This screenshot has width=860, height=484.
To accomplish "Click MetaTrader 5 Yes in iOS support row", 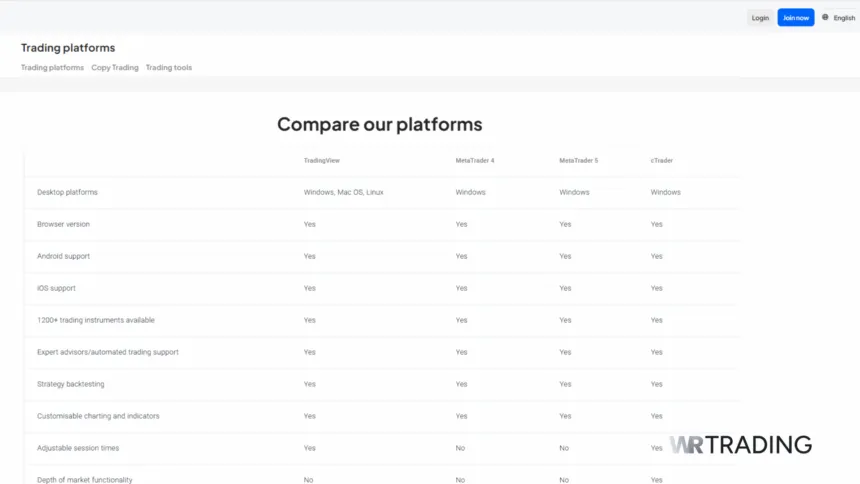I will pos(565,288).
